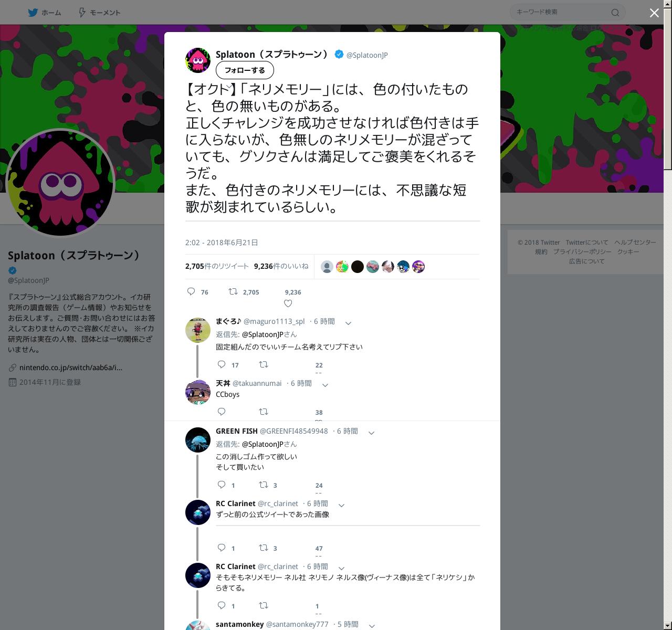672x630 pixels.
Task: Click reply icon under maguro1113_spl's comment
Action: 222,364
